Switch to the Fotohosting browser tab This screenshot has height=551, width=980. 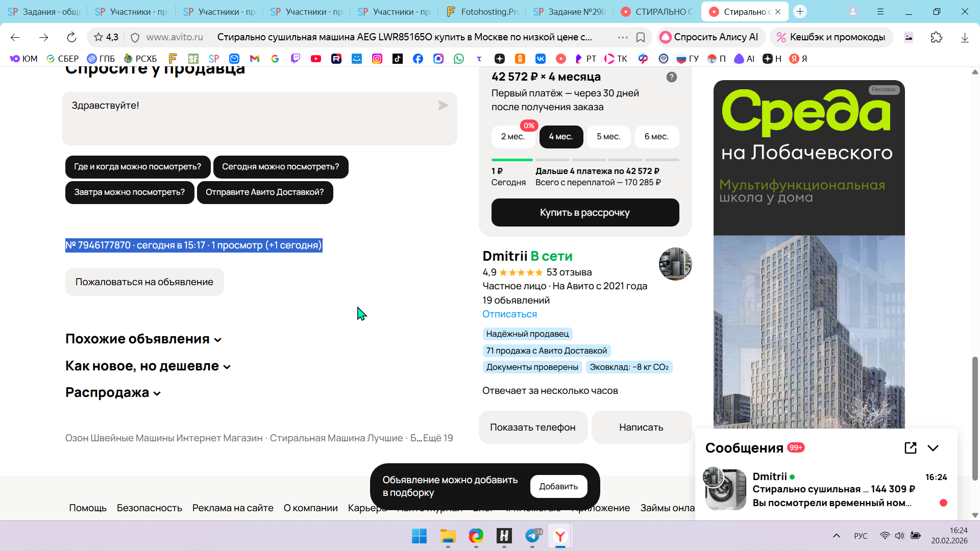click(x=483, y=12)
